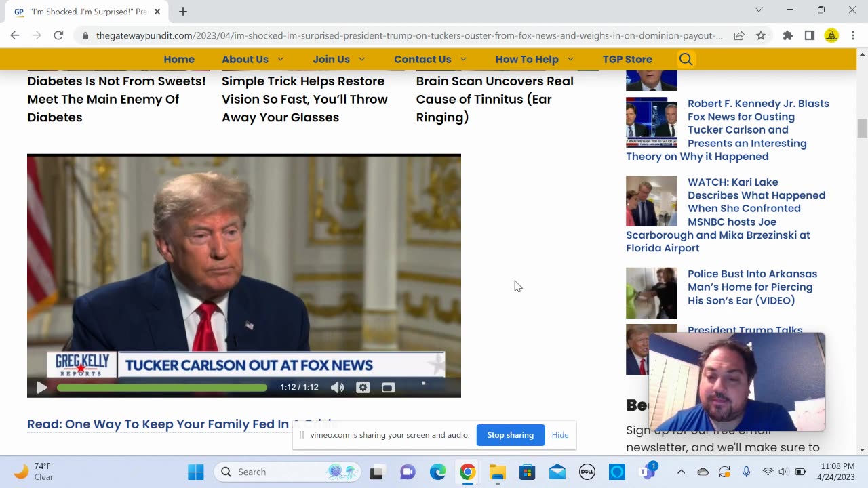Open the Chrome profile avatar

point(831,35)
